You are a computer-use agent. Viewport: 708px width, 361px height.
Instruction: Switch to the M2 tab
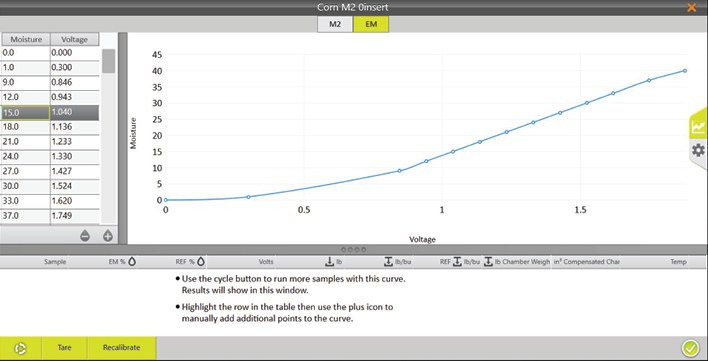coord(335,24)
